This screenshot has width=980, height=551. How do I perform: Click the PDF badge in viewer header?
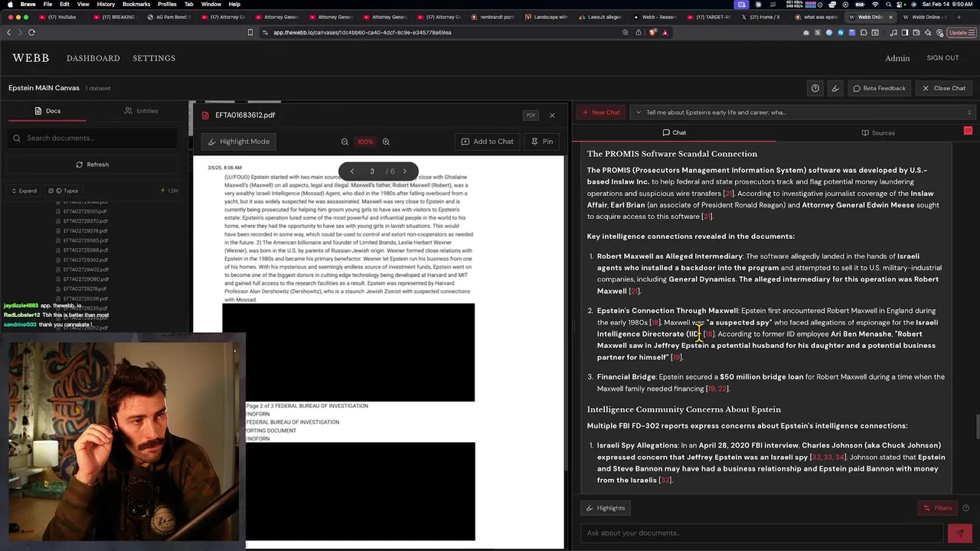pyautogui.click(x=531, y=116)
